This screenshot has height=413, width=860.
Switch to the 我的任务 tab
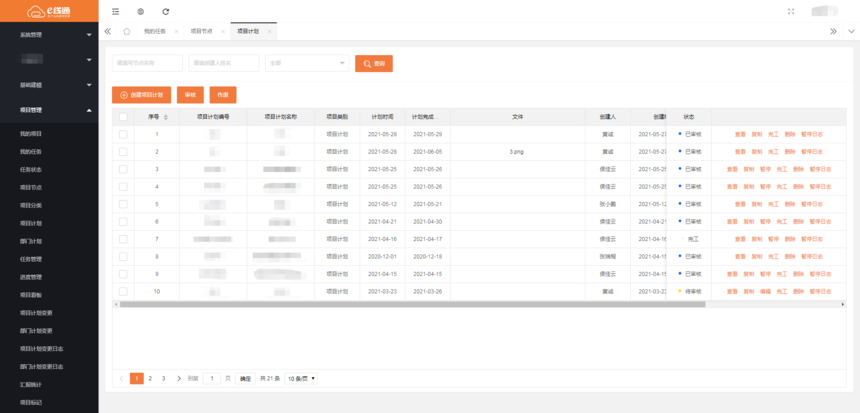(x=154, y=32)
